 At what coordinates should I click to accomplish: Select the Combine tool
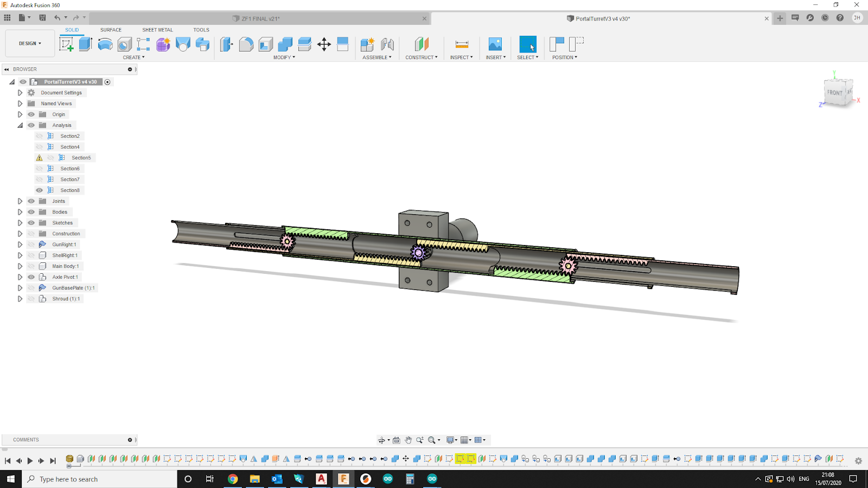[x=285, y=44]
